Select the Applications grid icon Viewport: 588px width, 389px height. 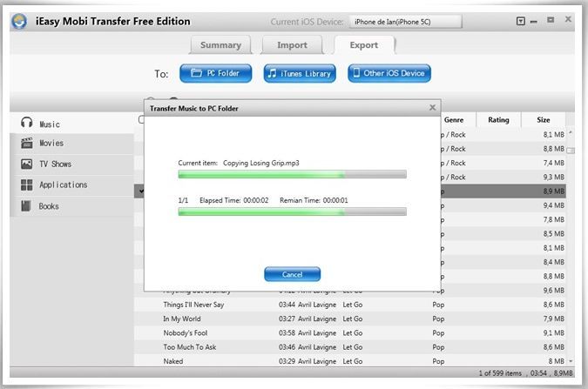click(x=27, y=184)
